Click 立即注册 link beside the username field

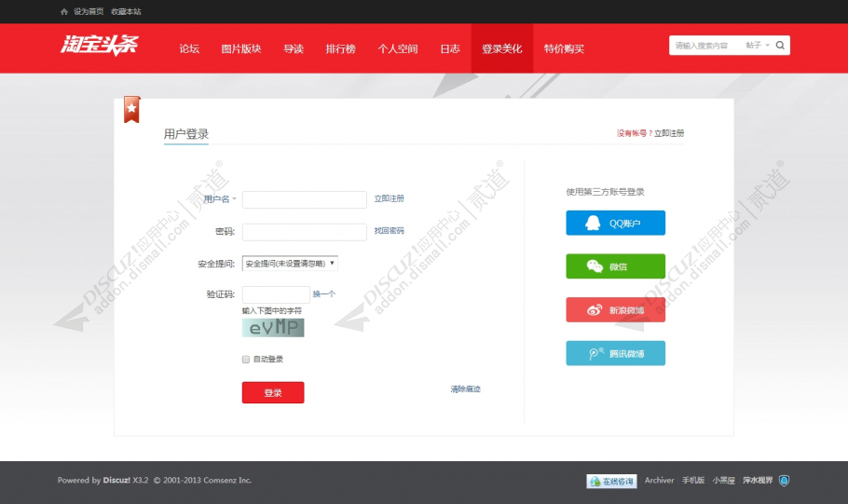click(389, 198)
